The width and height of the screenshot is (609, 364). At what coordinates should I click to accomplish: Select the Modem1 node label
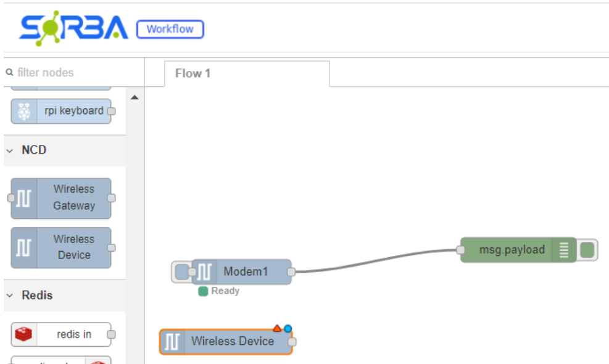(246, 271)
